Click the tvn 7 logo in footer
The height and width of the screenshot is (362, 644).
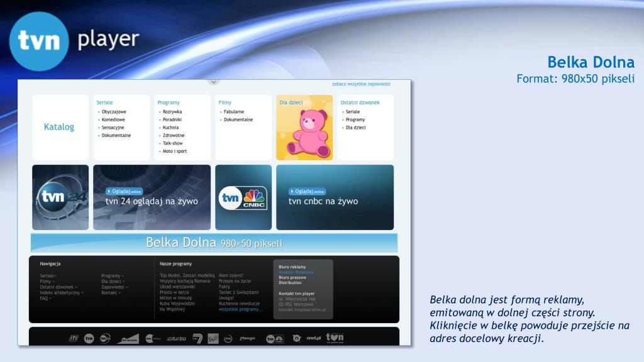pos(197,338)
